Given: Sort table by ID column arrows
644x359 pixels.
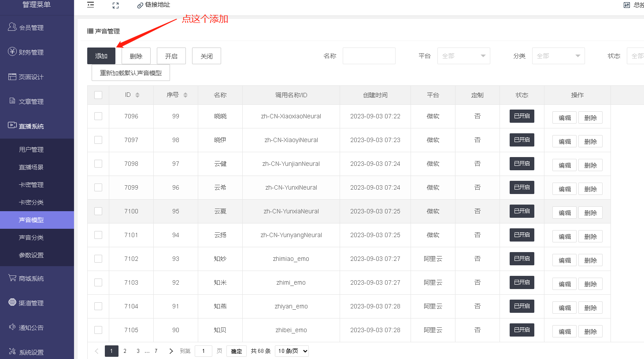Looking at the screenshot, I should pyautogui.click(x=137, y=95).
